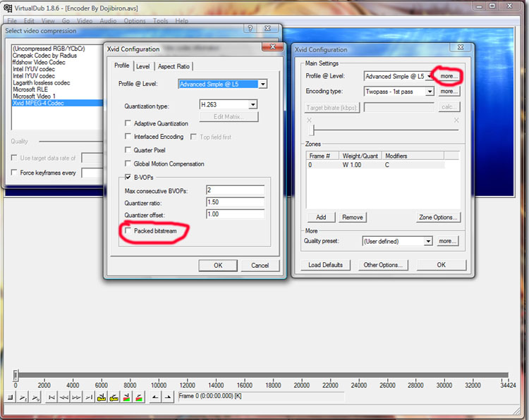Click more... next to Profile @ Level
This screenshot has width=529, height=420.
click(449, 76)
